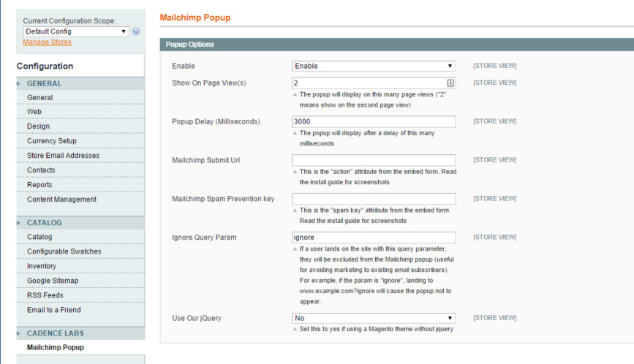Click the Popup Delay (Milliseconds) field

374,121
